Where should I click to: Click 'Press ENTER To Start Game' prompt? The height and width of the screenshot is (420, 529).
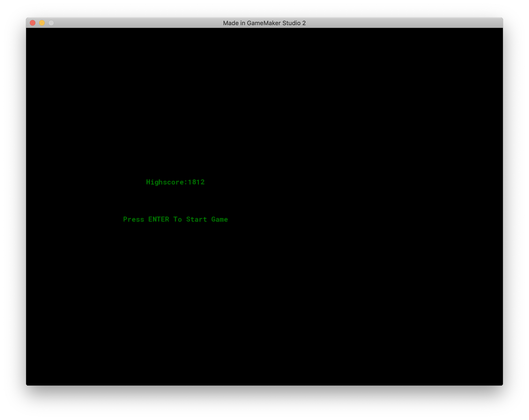175,219
